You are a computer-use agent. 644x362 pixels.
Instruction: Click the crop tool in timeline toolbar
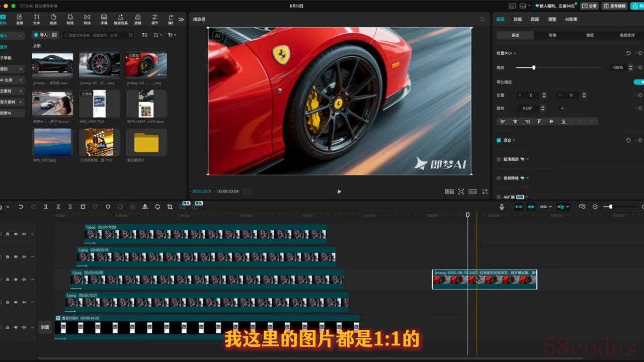[x=170, y=207]
